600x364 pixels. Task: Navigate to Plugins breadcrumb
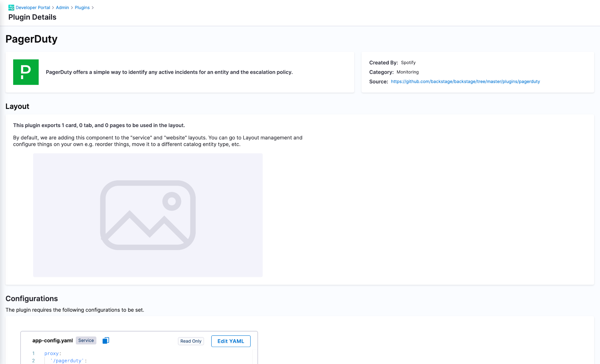(82, 8)
